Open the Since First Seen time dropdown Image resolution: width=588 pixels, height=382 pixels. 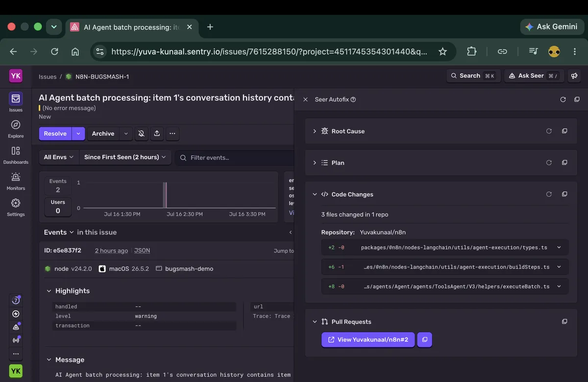pos(125,157)
